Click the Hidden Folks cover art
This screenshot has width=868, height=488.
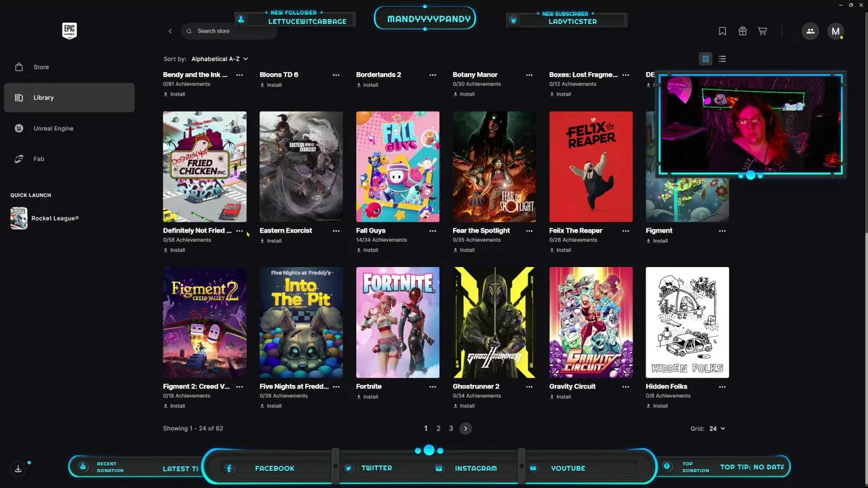pos(687,323)
